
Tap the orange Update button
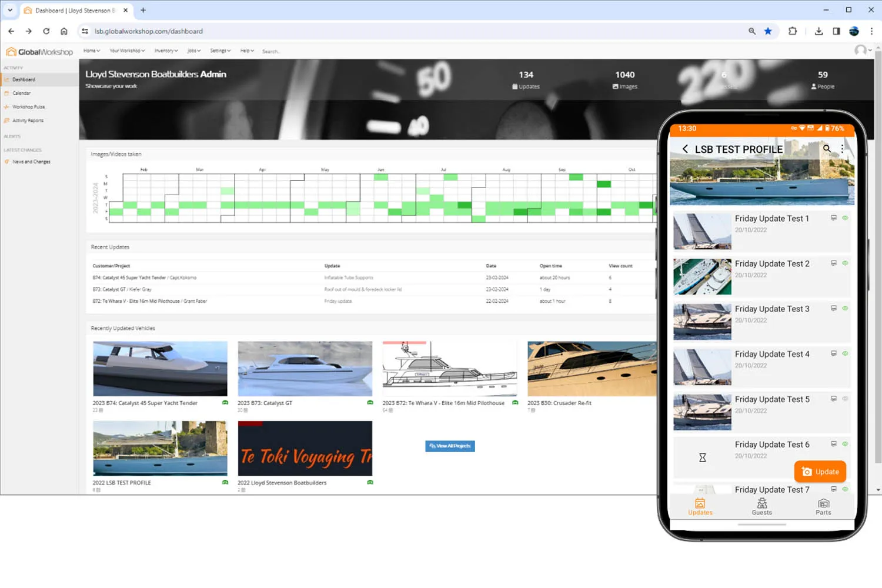pyautogui.click(x=820, y=472)
